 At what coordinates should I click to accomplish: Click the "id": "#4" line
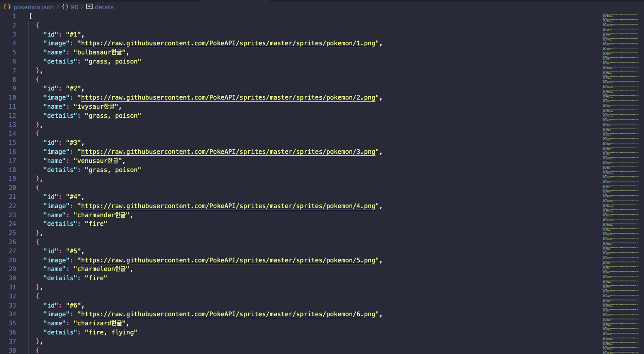[x=64, y=197]
